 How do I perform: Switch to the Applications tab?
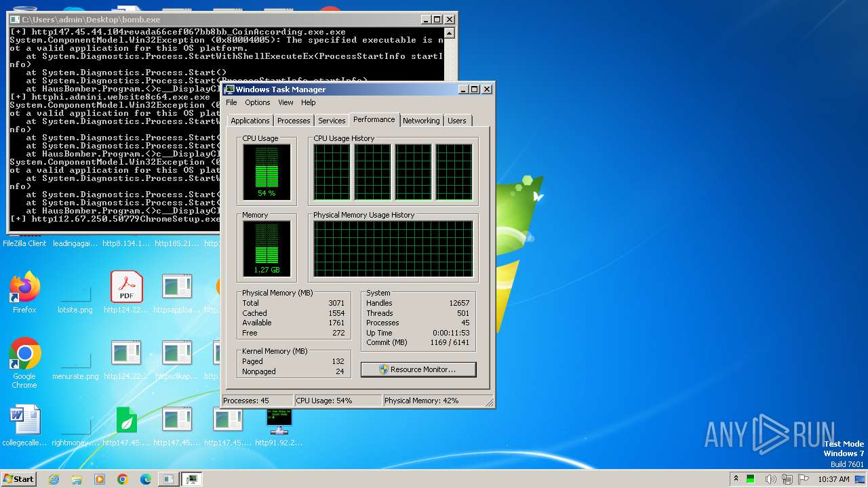click(250, 121)
